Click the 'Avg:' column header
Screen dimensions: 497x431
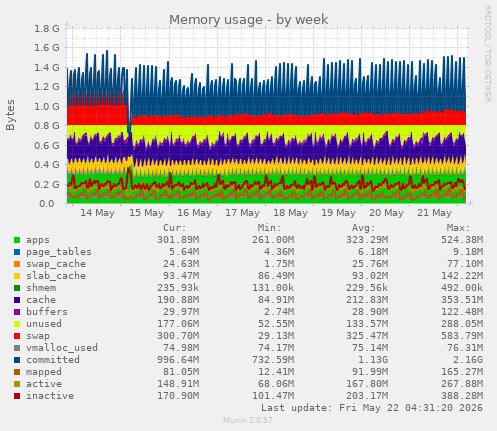(364, 228)
